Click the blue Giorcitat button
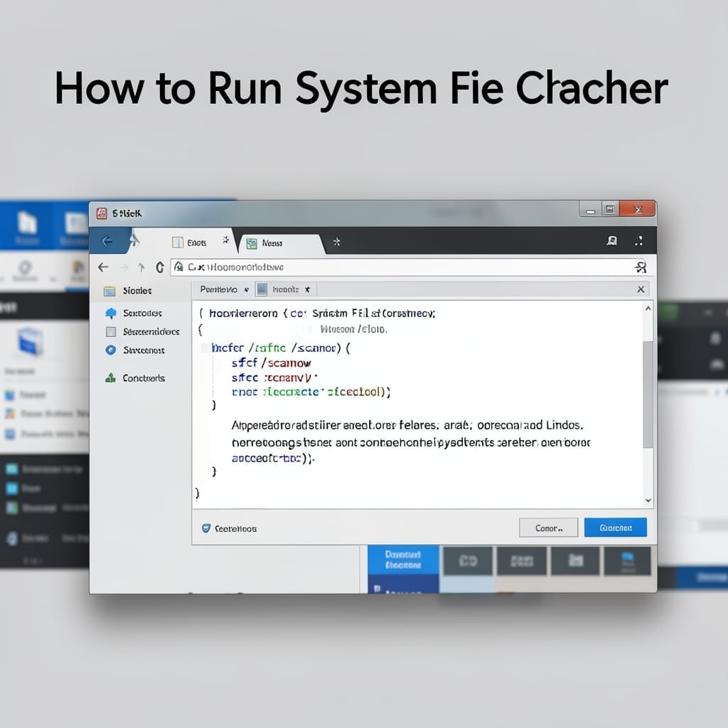 tap(615, 528)
